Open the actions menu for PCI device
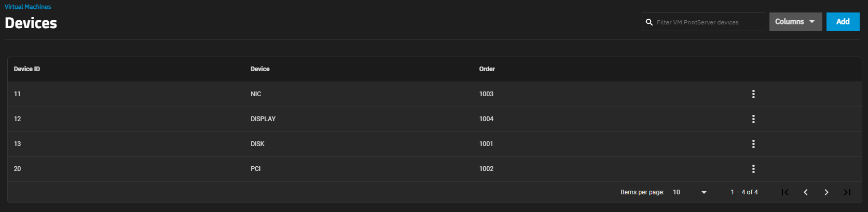This screenshot has width=868, height=212. pos(753,169)
